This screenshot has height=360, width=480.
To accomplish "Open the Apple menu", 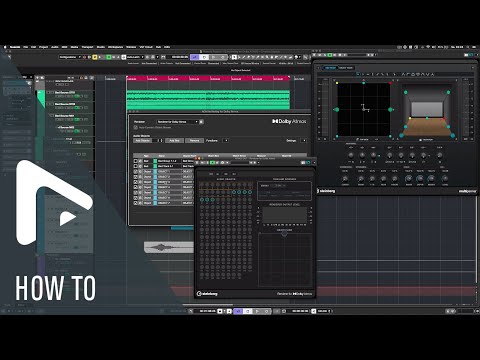I will tap(5, 47).
